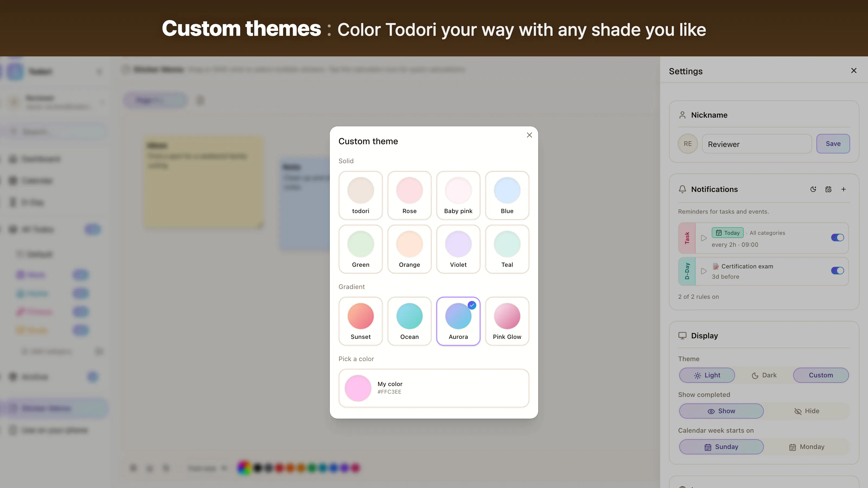Screen dimensions: 868x488
Task: Expand the Today task rule triangle
Action: click(704, 238)
